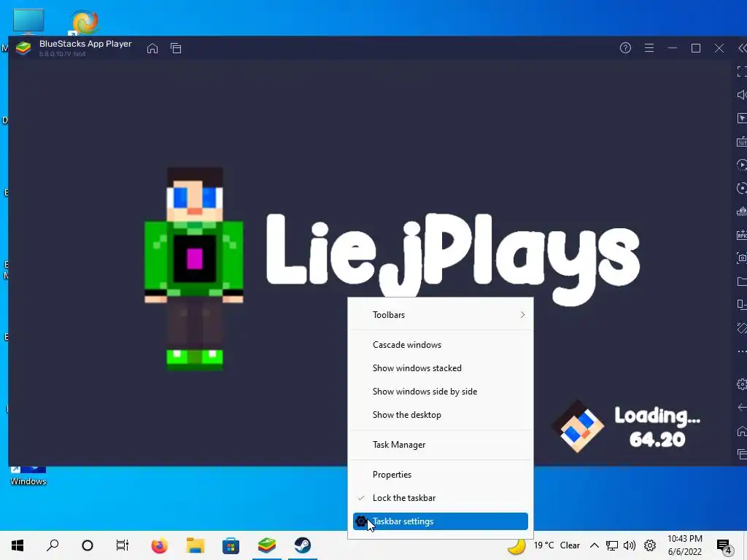Click the Android back arrow in sidebar
747x560 pixels.
click(x=742, y=407)
